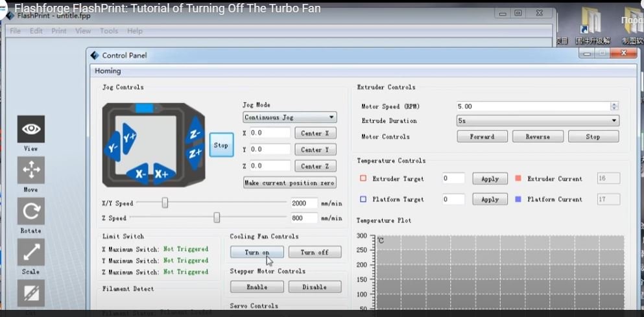Focus the X/Y Speed value field
The height and width of the screenshot is (317, 644).
[x=304, y=204]
